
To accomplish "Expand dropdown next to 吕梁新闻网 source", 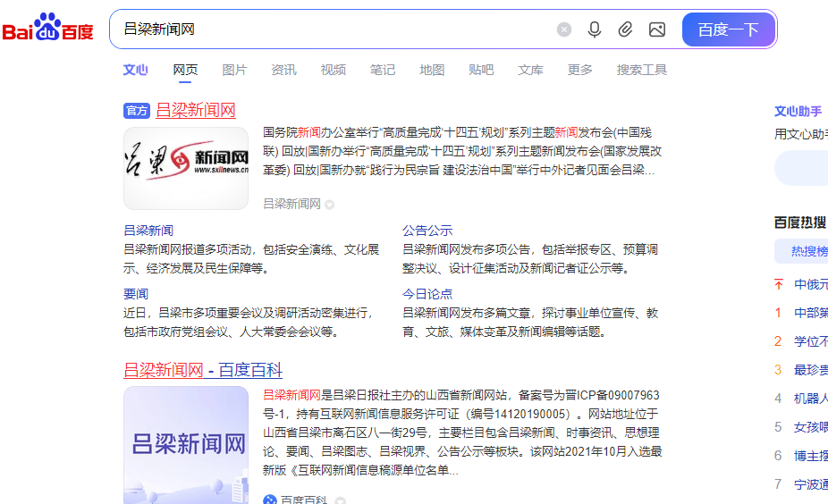I will [x=330, y=205].
